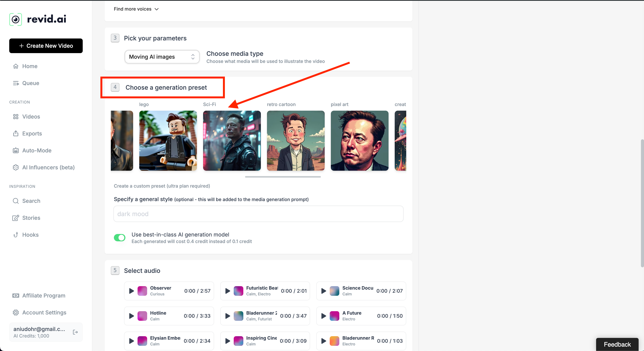Screen dimensions: 644x351
Task: Select the Sci-Fi preset thumbnail
Action: (x=232, y=141)
